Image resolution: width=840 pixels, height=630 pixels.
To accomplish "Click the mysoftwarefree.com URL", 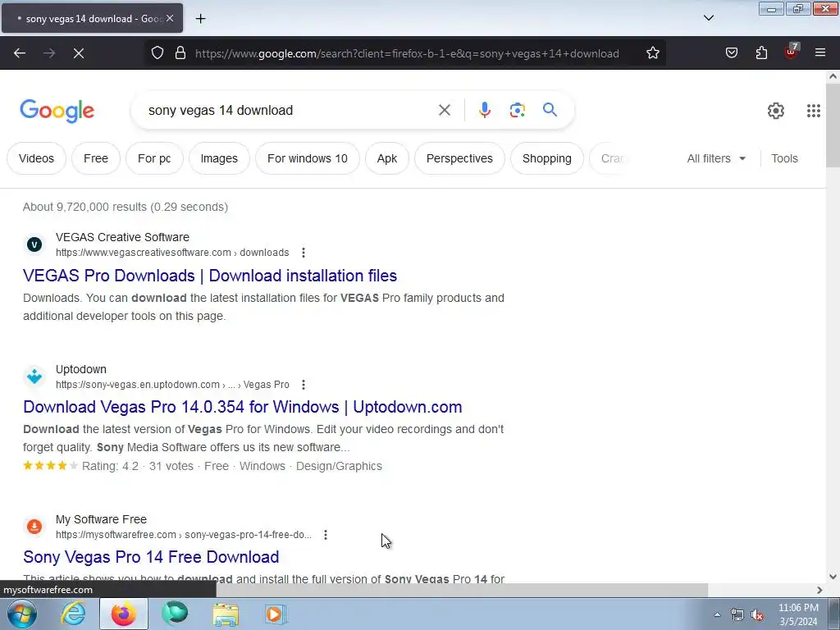I will click(183, 535).
